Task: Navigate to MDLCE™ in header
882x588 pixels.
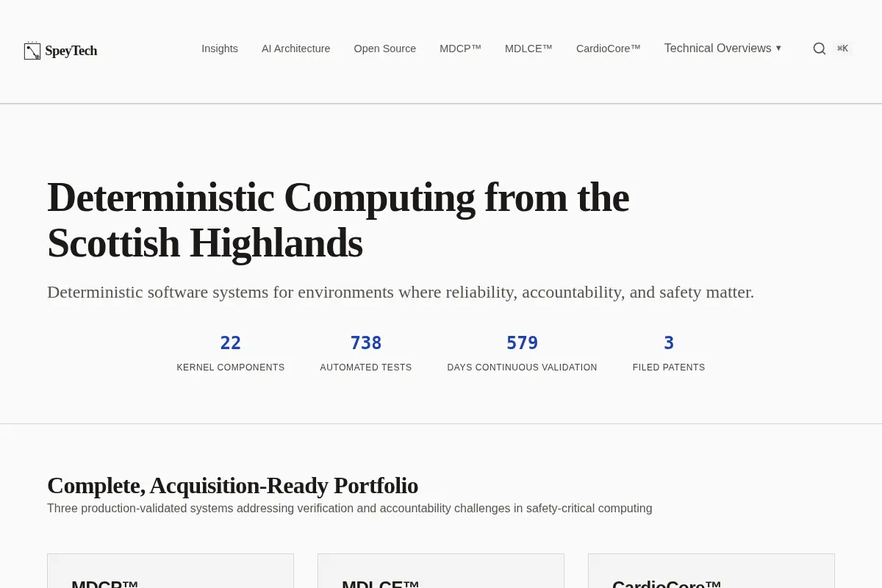Action: 528,49
